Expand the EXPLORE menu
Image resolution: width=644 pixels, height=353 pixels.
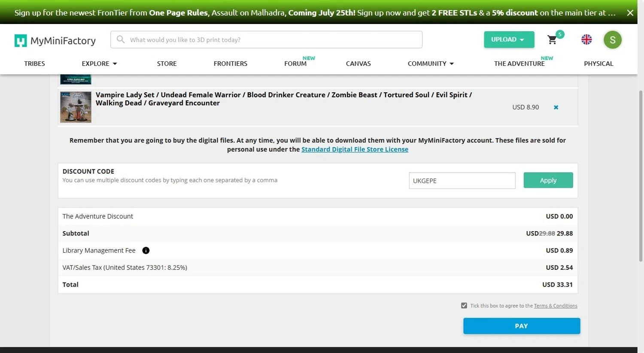(99, 63)
